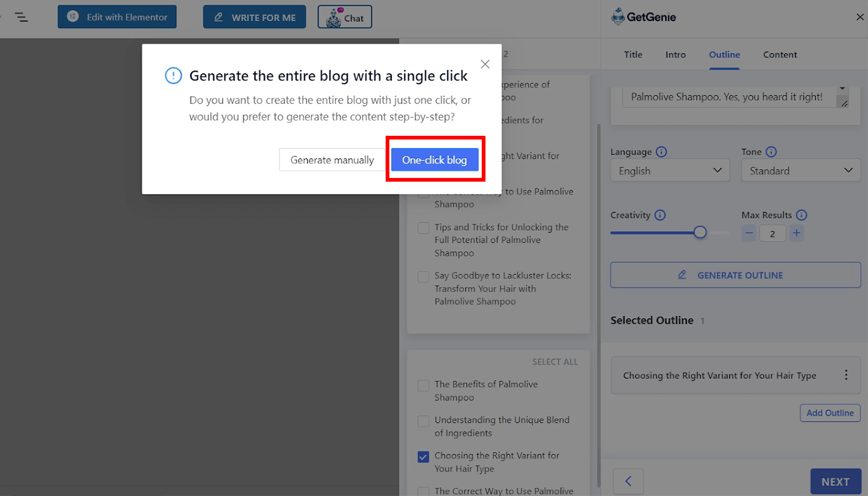Click the info icon in the dialog title
Viewport: 868px width, 496px height.
[x=173, y=76]
